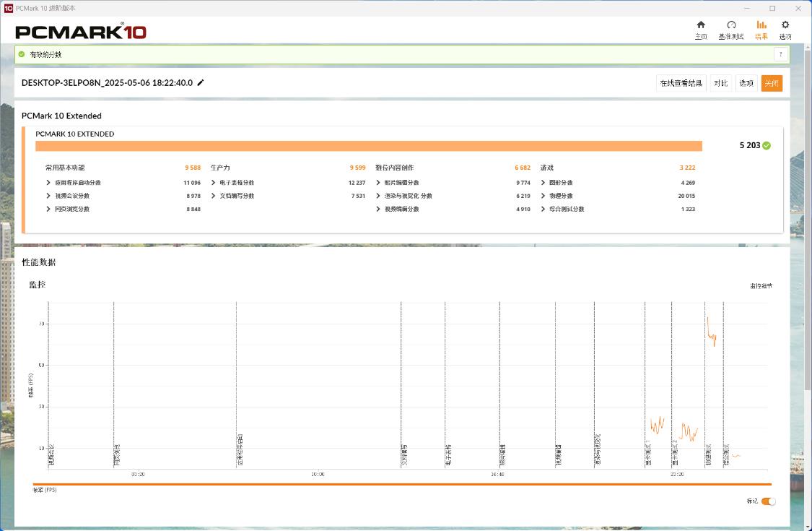
Task: Click the PCMARK 10 logo
Action: (81, 33)
